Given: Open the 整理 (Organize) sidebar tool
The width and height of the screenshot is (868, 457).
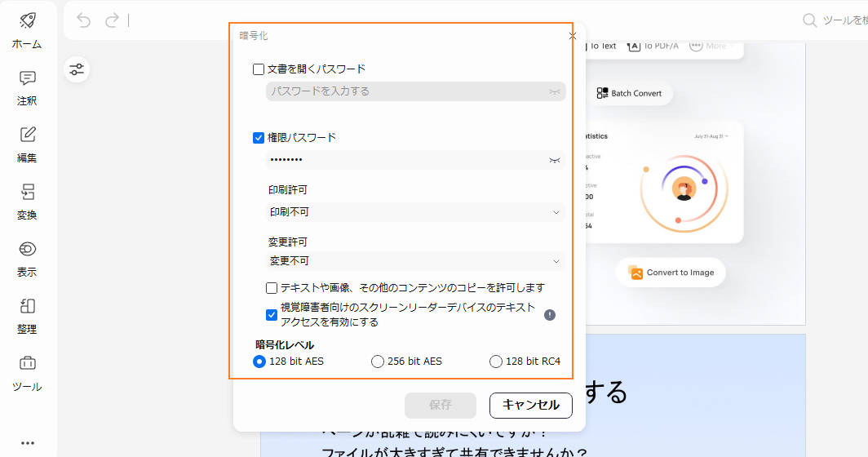Looking at the screenshot, I should [x=27, y=317].
